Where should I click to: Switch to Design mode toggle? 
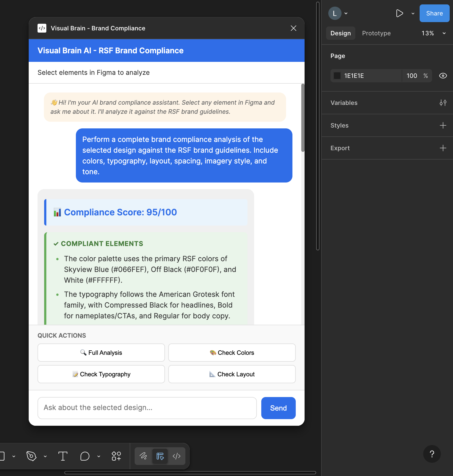(160, 456)
